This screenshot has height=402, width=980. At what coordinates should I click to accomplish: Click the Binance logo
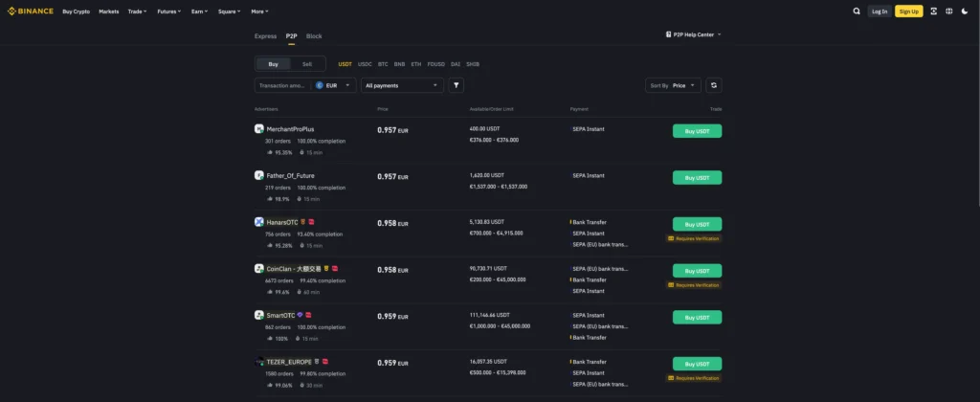tap(30, 11)
